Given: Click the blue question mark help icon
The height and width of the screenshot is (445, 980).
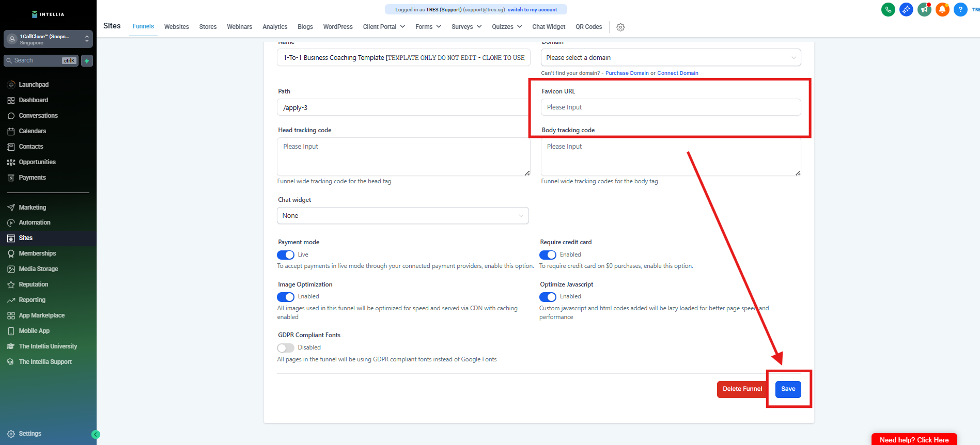Looking at the screenshot, I should (x=960, y=9).
